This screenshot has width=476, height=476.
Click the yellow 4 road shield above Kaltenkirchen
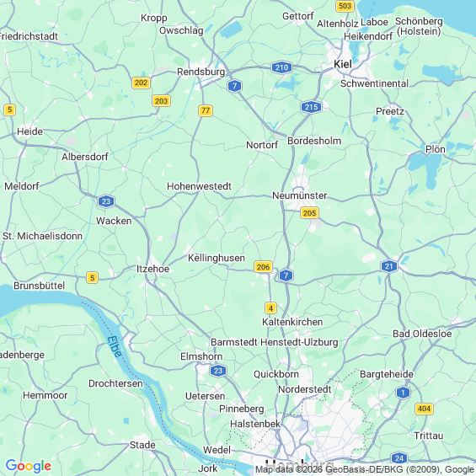[270, 308]
